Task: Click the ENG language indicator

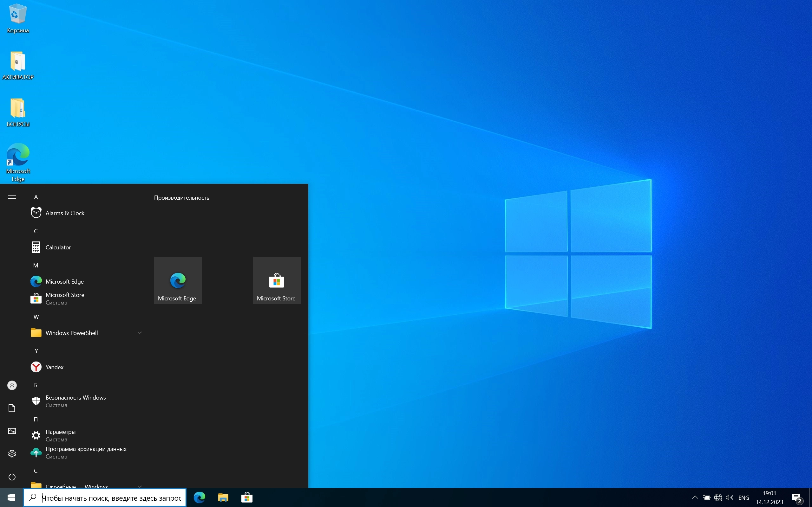Action: pyautogui.click(x=743, y=497)
